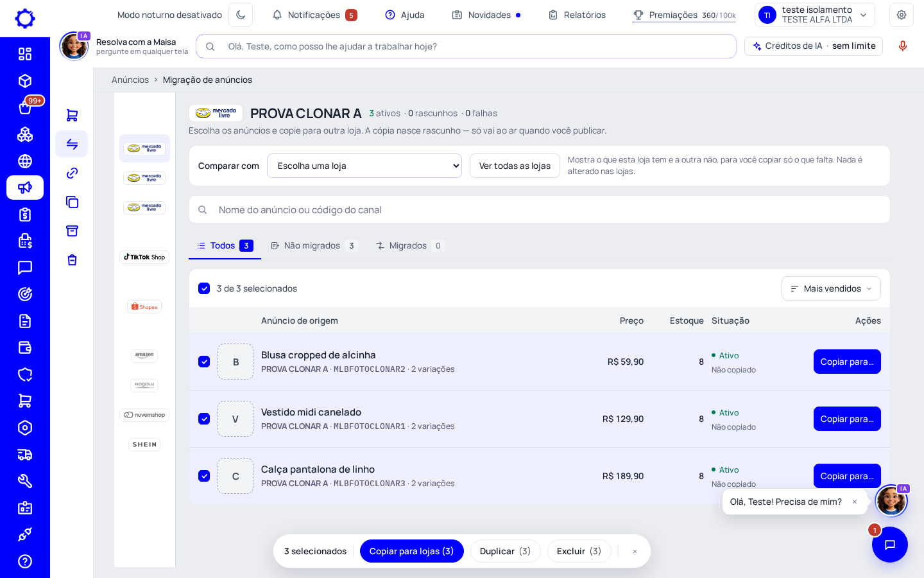Open Notificações in the top bar

pos(314,15)
